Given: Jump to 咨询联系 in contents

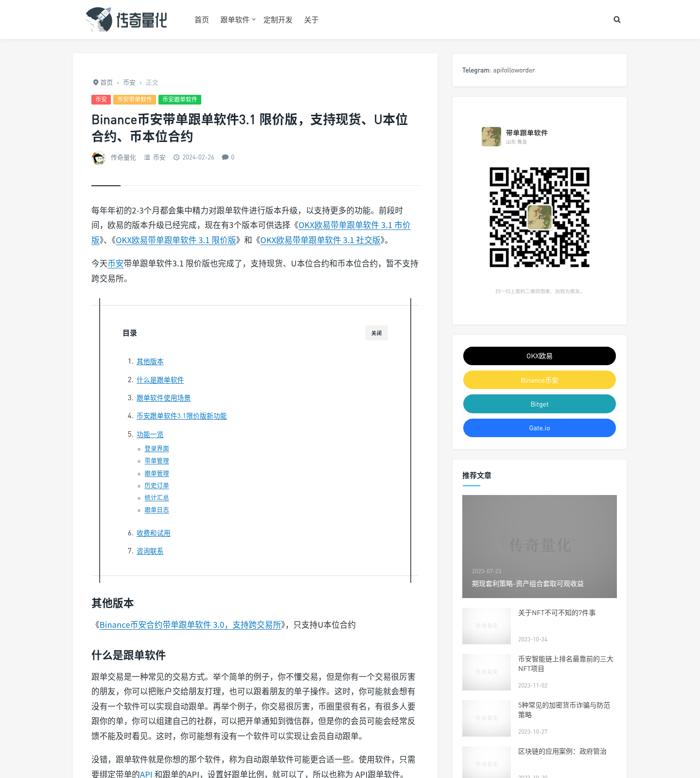Looking at the screenshot, I should 150,551.
